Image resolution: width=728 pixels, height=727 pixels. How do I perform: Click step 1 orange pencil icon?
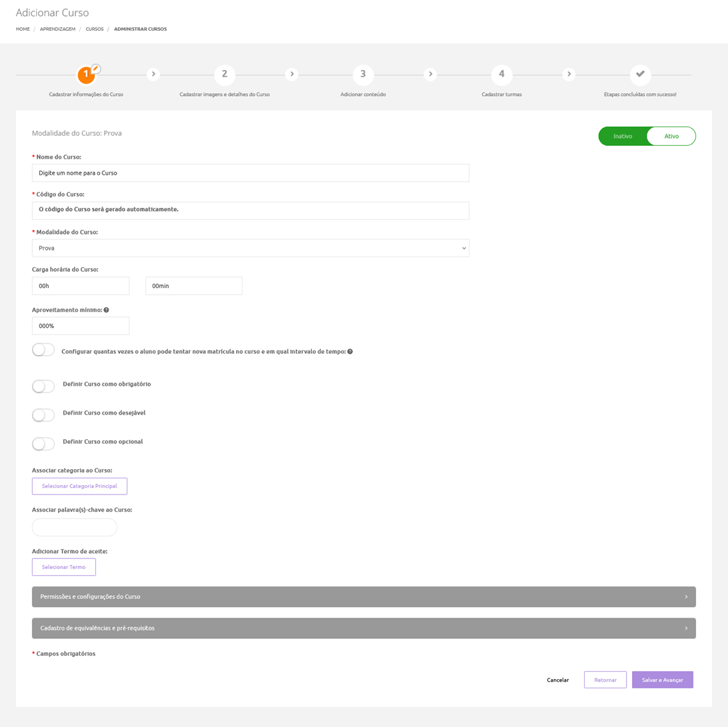[x=95, y=68]
